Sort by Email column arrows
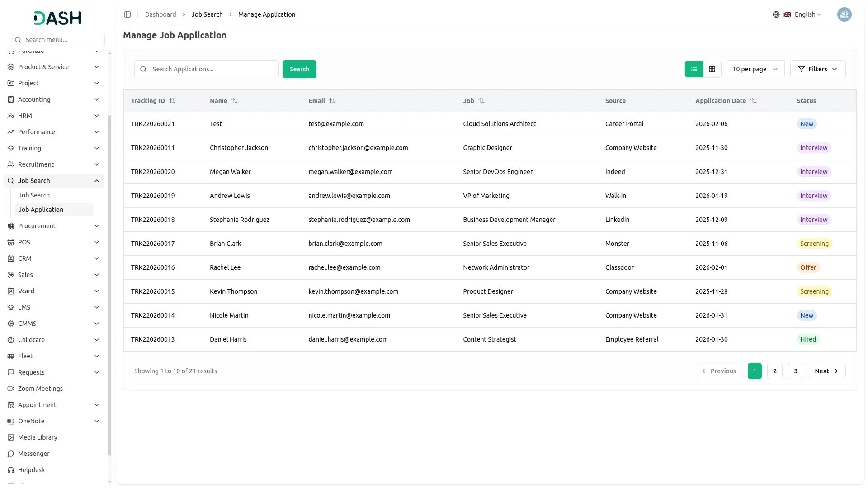 pos(332,101)
